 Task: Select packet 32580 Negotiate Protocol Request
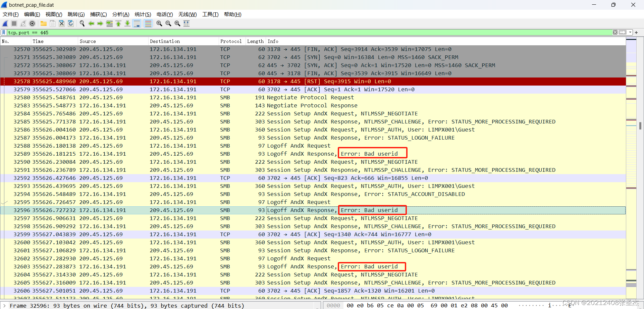[x=313, y=98]
